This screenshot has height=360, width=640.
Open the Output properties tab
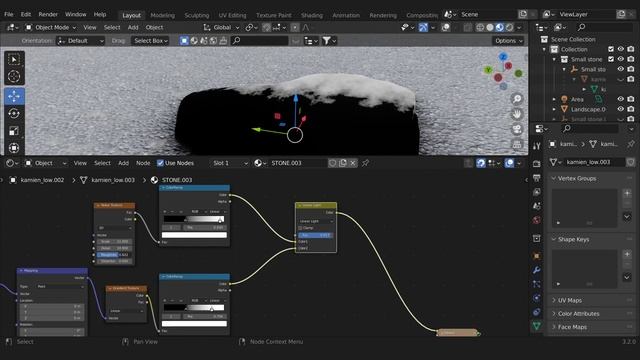[537, 178]
